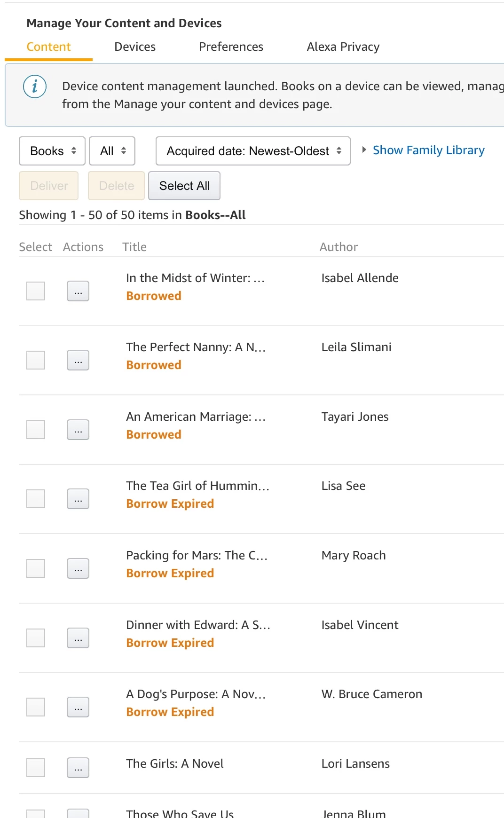Open actions menu for In the Midst of Winter

78,291
